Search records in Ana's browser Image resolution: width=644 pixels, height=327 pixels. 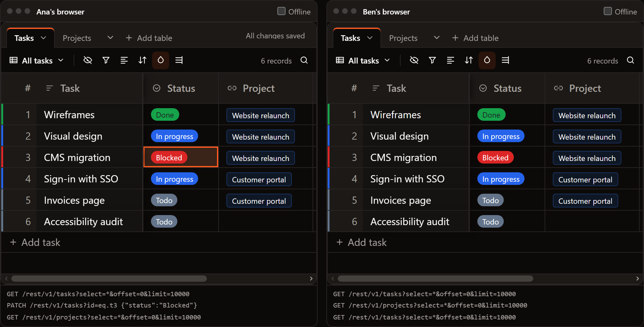coord(304,60)
